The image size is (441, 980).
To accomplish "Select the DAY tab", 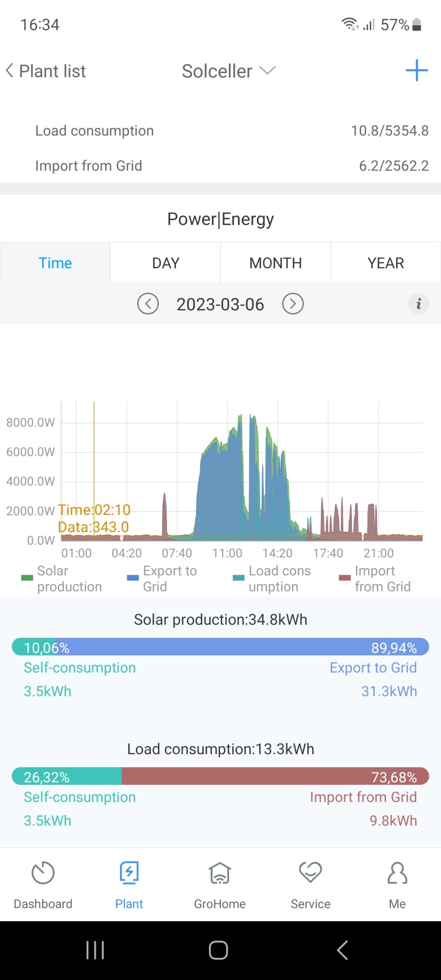I will (165, 263).
